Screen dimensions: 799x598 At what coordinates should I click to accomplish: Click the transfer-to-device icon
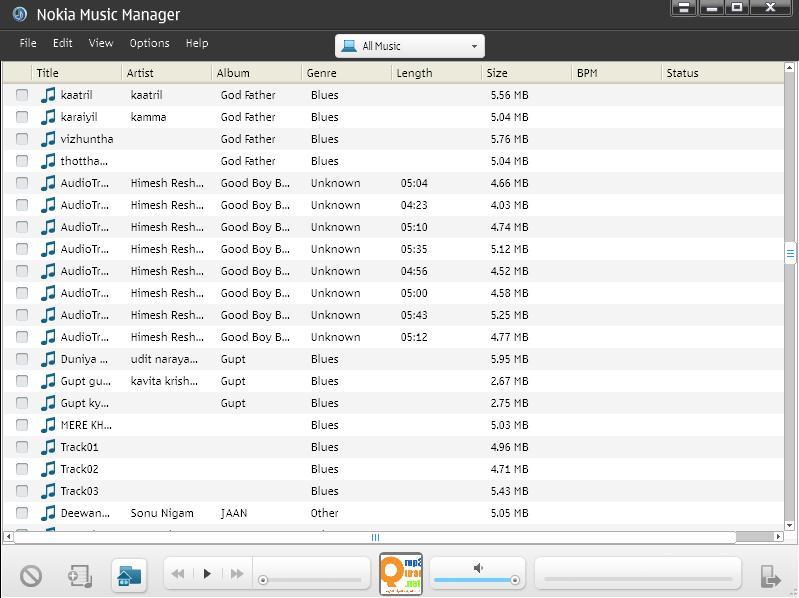point(770,577)
